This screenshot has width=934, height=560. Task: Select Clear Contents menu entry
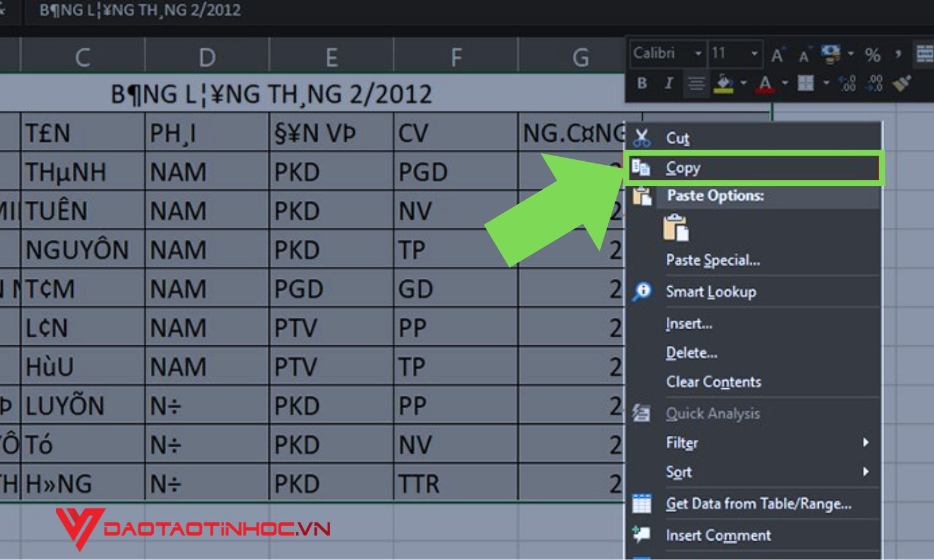(714, 381)
